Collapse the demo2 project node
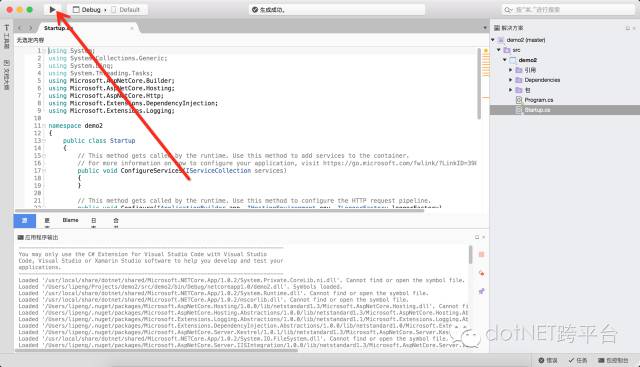The image size is (640, 367). tap(505, 60)
